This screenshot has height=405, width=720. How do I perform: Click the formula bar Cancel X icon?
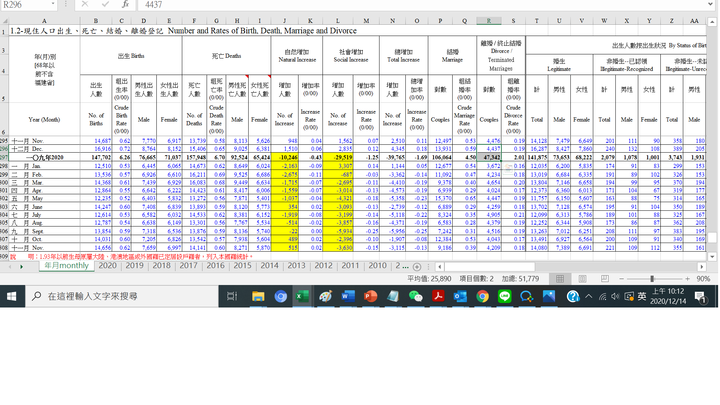coord(85,5)
